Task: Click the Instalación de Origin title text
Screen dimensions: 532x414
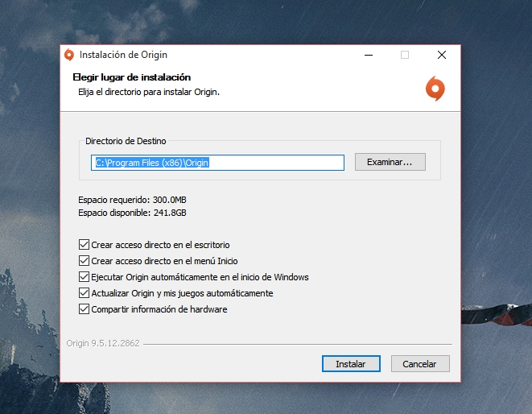Action: (123, 55)
